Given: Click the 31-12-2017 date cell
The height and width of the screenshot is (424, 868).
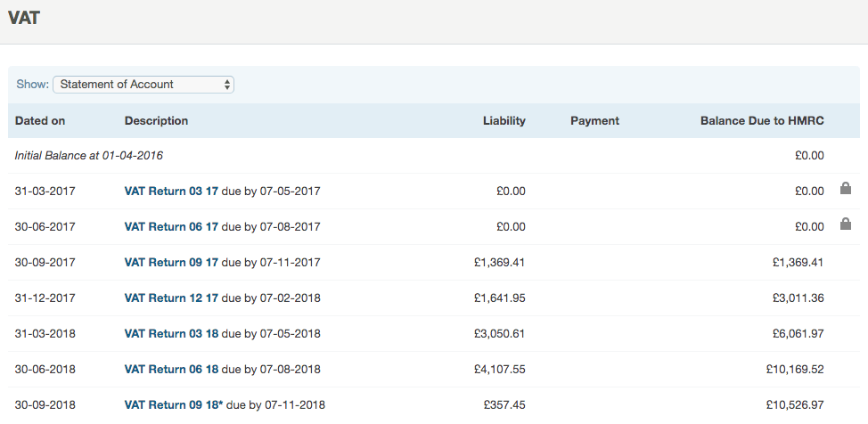Looking at the screenshot, I should click(x=45, y=298).
